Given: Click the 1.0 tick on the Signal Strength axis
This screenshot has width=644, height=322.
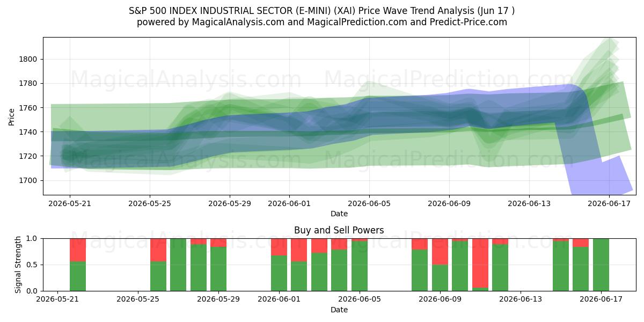Looking at the screenshot, I should tap(32, 238).
